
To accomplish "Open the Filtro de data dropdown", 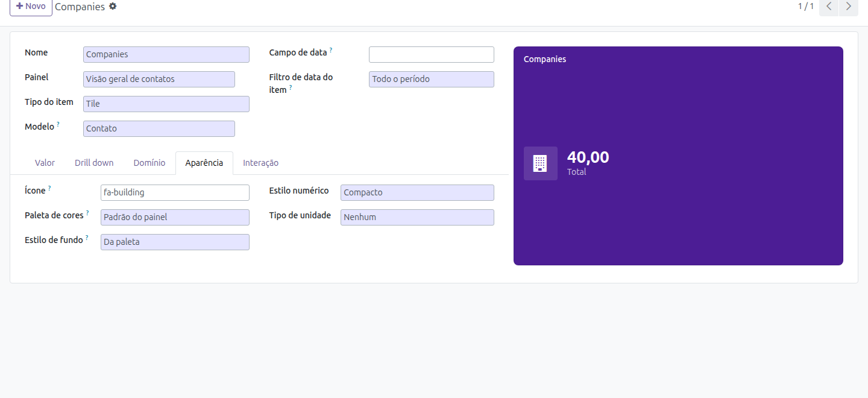I will coord(432,79).
